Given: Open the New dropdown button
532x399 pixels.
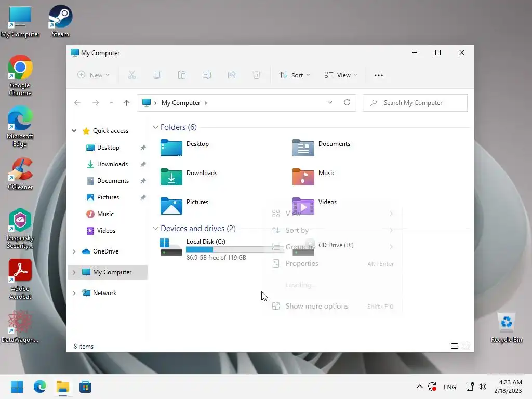Looking at the screenshot, I should [x=94, y=75].
